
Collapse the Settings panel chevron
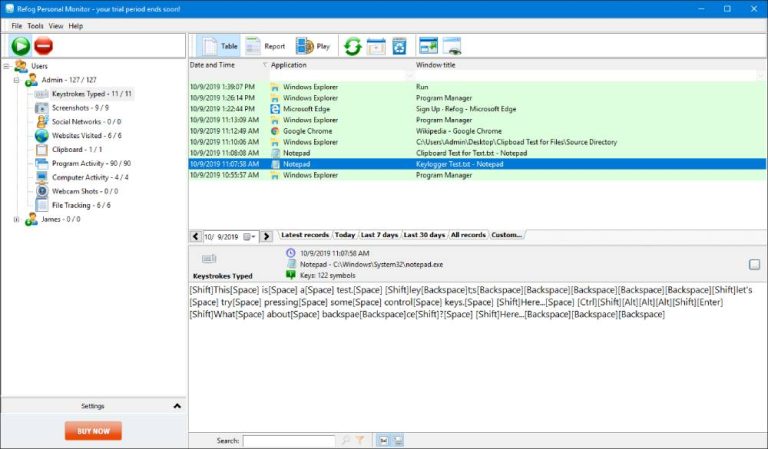[x=177, y=406]
